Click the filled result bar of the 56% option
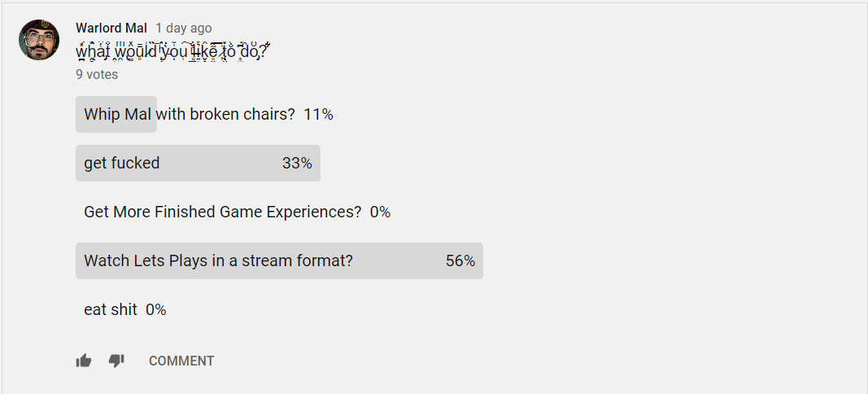Screen dimensions: 868x394 pos(279,260)
